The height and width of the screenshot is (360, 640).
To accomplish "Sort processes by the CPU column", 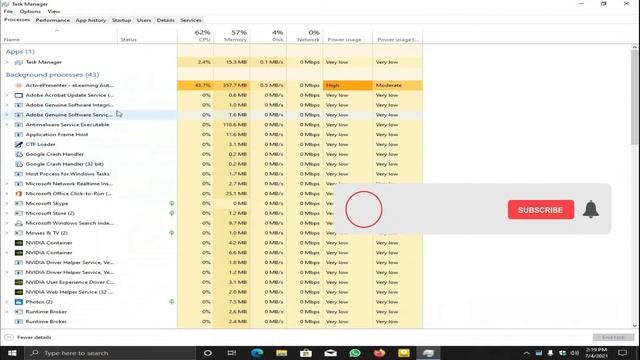I will 196,36.
